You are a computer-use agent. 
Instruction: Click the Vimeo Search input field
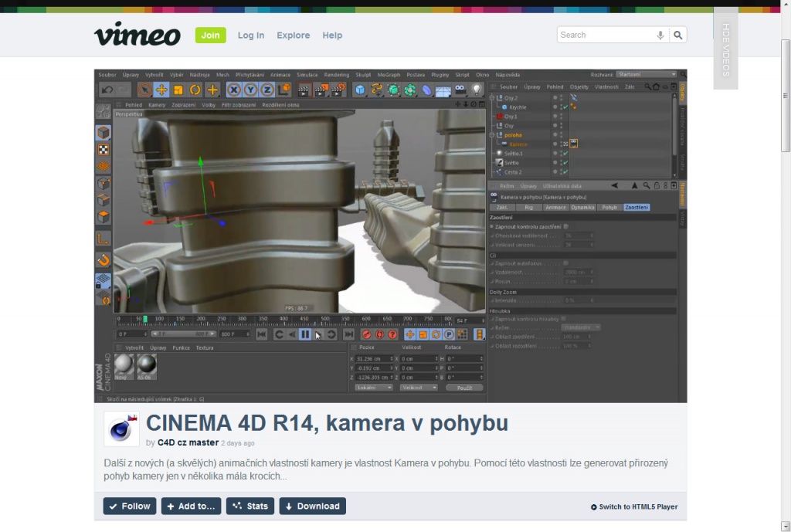[x=606, y=35]
